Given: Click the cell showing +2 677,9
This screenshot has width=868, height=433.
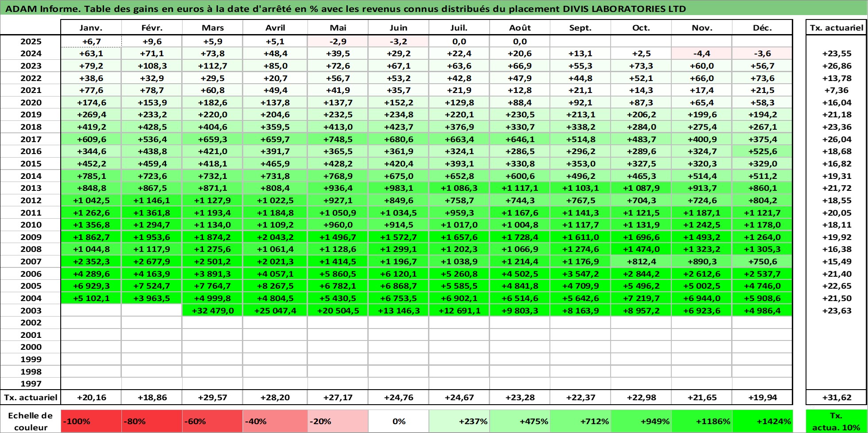Looking at the screenshot, I should tap(152, 261).
